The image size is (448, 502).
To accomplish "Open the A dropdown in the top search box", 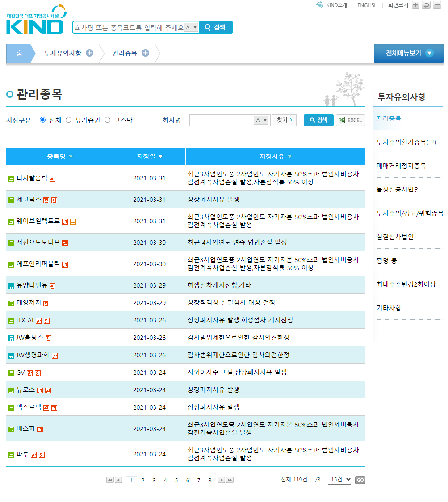I will click(x=192, y=28).
